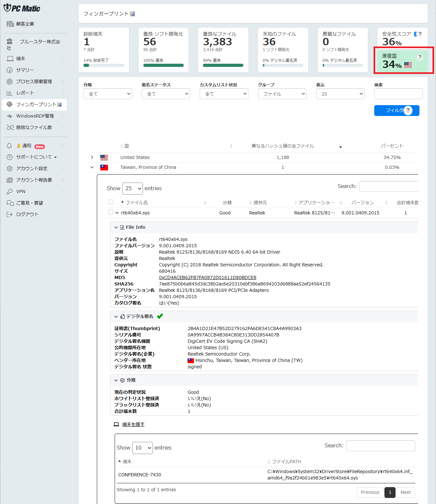Open the カスタムリスト状況 dropdown
The width and height of the screenshot is (436, 504).
tap(224, 94)
